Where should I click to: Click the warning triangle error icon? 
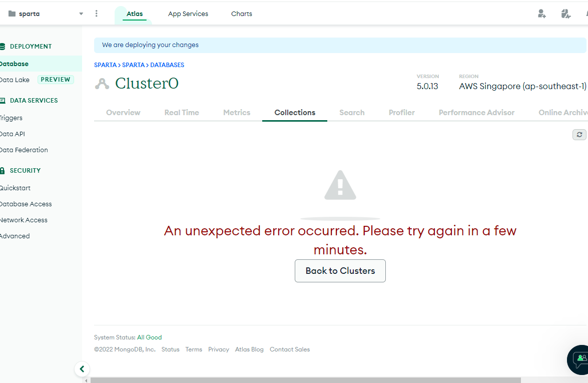coord(340,185)
